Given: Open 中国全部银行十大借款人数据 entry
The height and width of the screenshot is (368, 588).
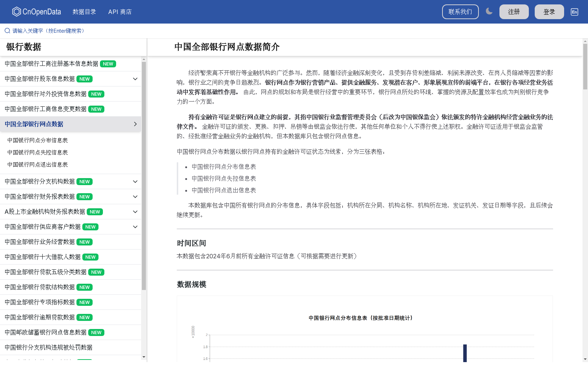Looking at the screenshot, I should (43, 257).
